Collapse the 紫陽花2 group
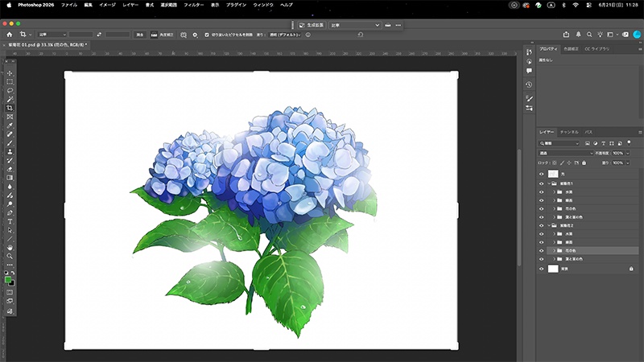This screenshot has width=644, height=362. 549,225
